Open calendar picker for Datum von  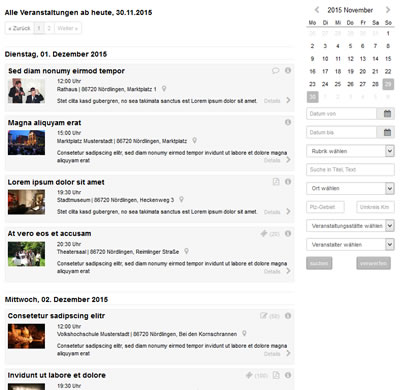click(387, 114)
